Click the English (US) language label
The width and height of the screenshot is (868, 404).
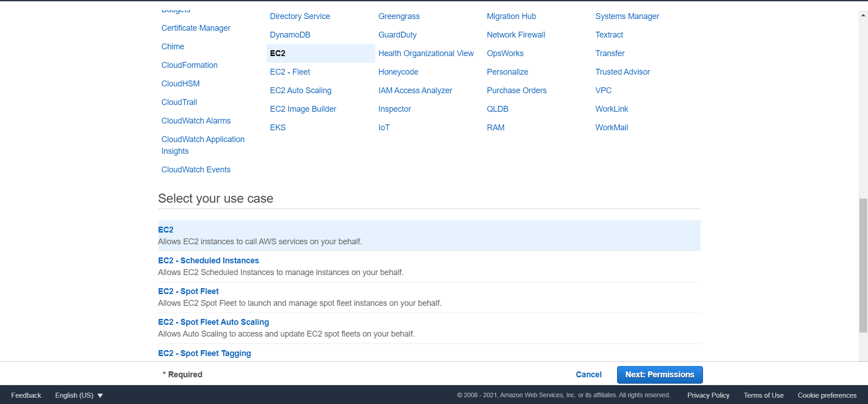(x=74, y=395)
